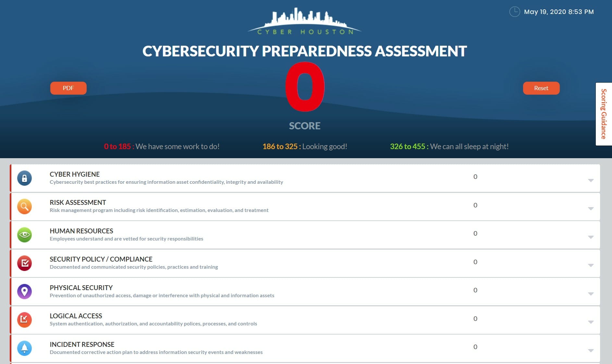Image resolution: width=612 pixels, height=364 pixels.
Task: Expand the Logical Access section arrow
Action: point(591,322)
